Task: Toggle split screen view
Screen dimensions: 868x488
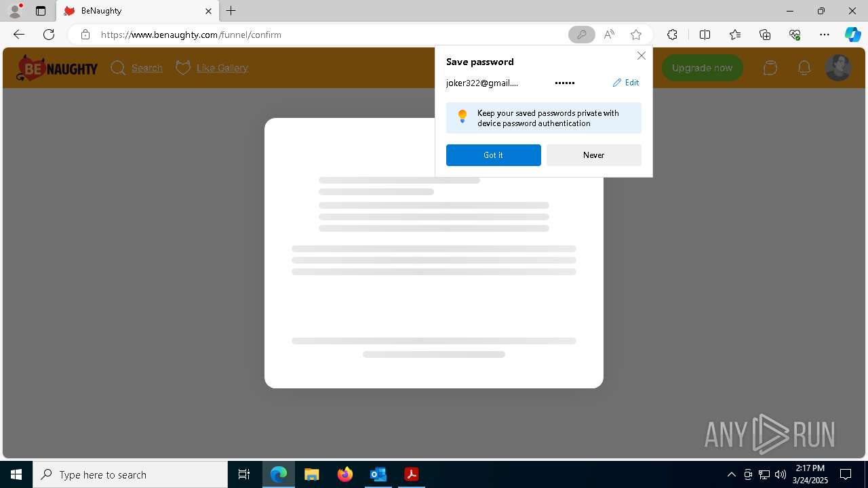Action: (705, 35)
